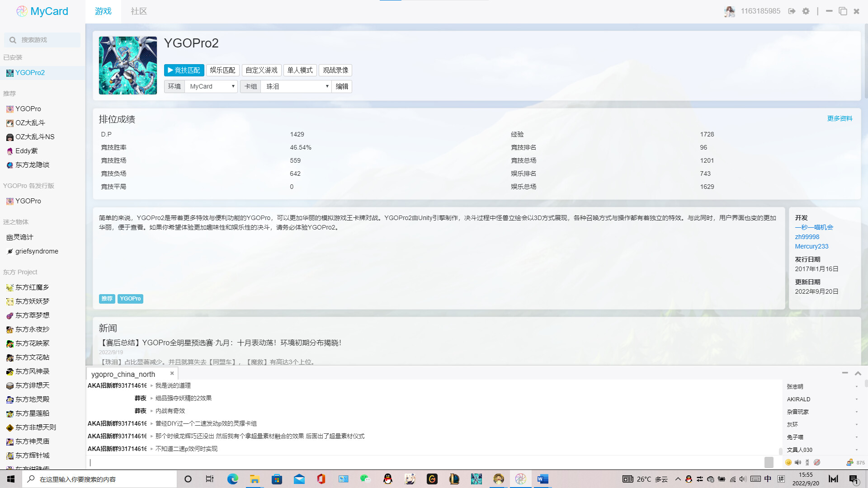
Task: Select OZ大乱斗 in the sidebar
Action: click(42, 123)
